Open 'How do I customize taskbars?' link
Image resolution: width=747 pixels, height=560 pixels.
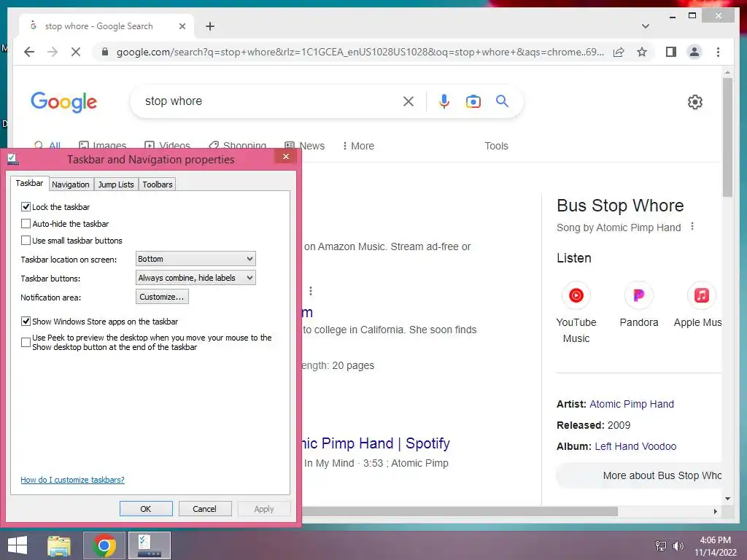pos(72,480)
